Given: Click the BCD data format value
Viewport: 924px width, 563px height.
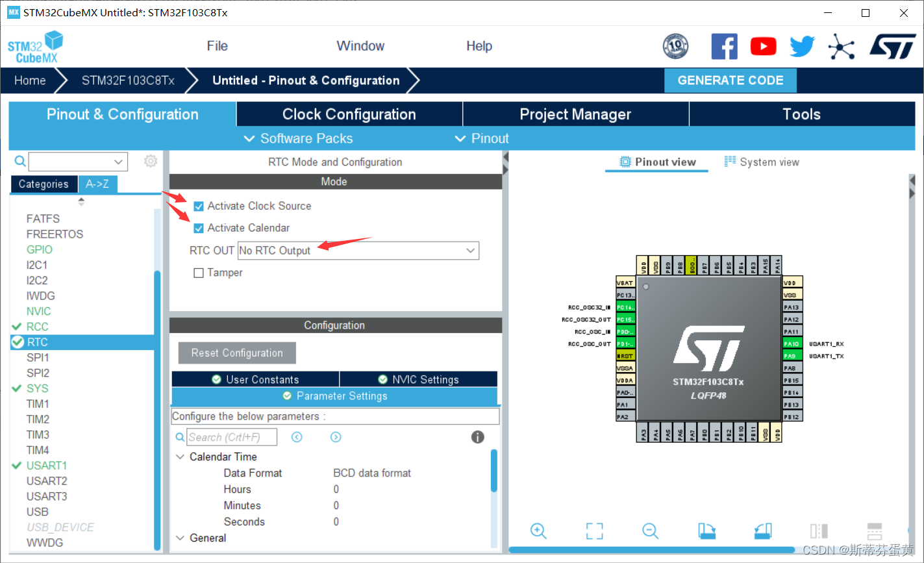Looking at the screenshot, I should (x=372, y=473).
